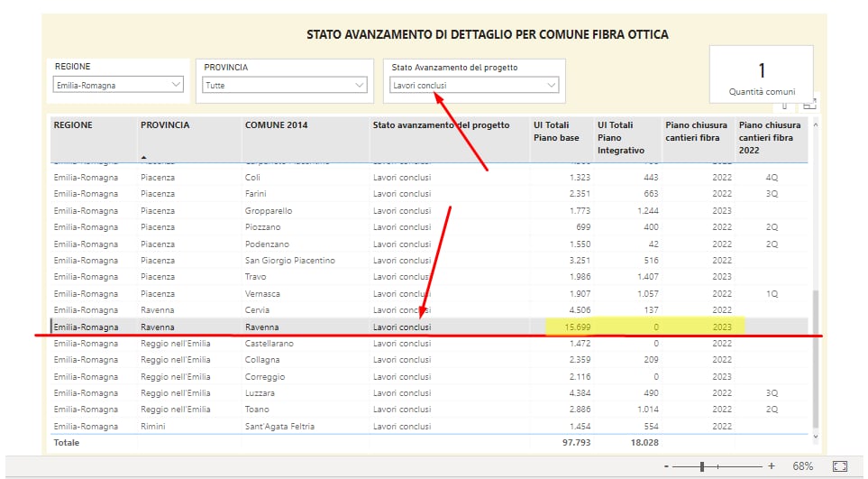Click the zoom in plus icon
The image size is (868, 479).
(771, 466)
